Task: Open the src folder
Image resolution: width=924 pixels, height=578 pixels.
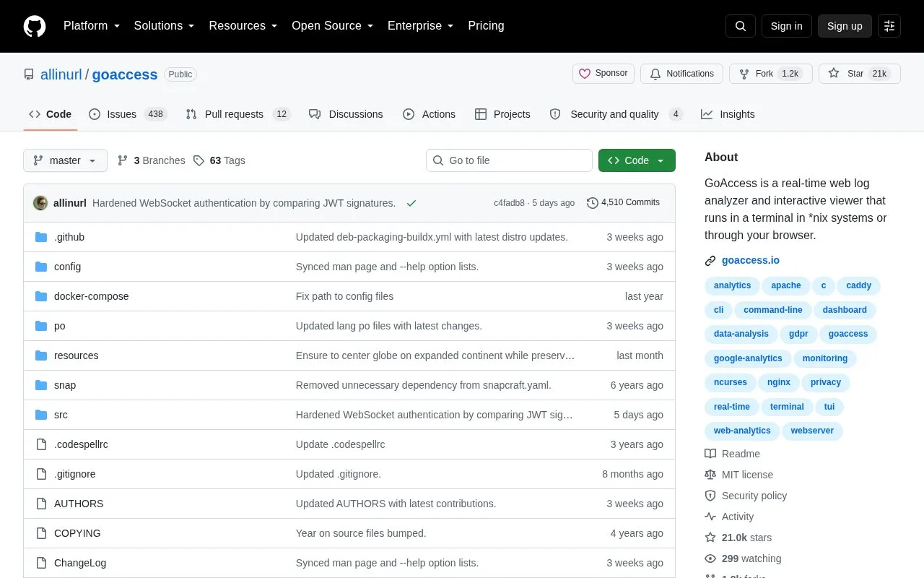Action: 61,415
